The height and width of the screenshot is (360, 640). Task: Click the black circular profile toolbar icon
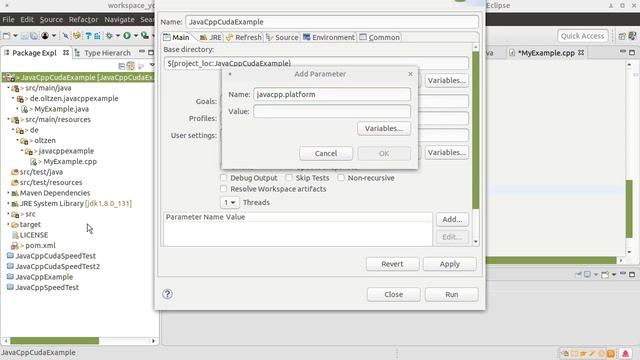pos(45,36)
